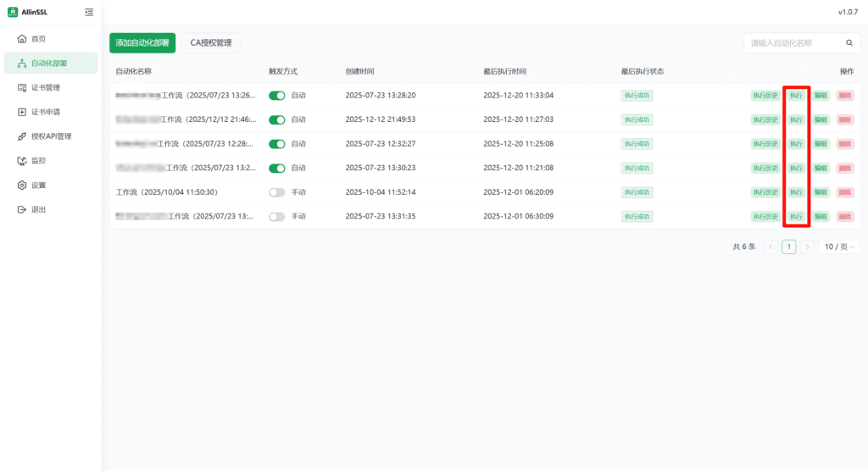868x471 pixels.
Task: Turn on toggle for last workflow row
Action: pos(277,217)
